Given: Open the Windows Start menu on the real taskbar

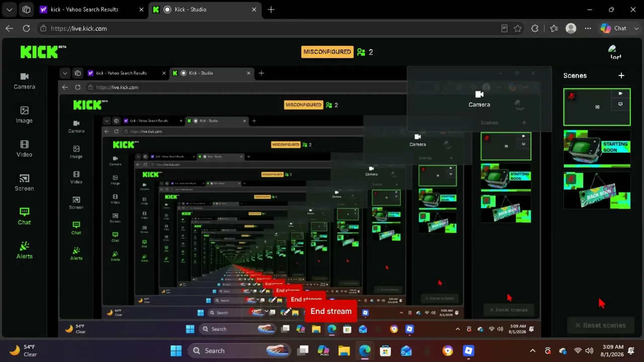Looking at the screenshot, I should pyautogui.click(x=176, y=350).
